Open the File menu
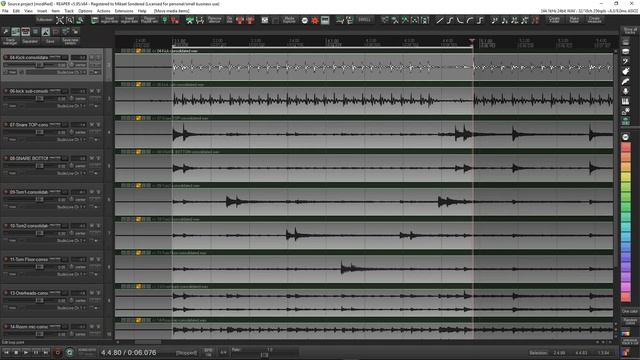 pyautogui.click(x=5, y=11)
